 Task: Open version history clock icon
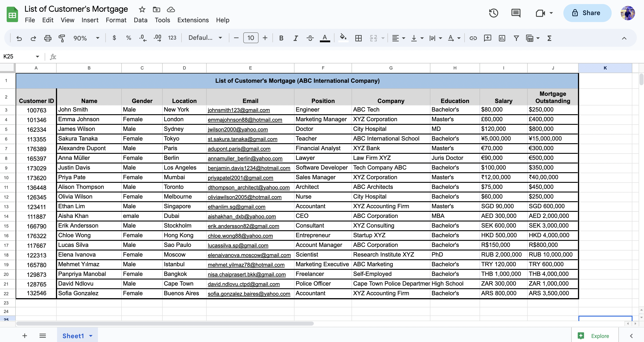(494, 13)
